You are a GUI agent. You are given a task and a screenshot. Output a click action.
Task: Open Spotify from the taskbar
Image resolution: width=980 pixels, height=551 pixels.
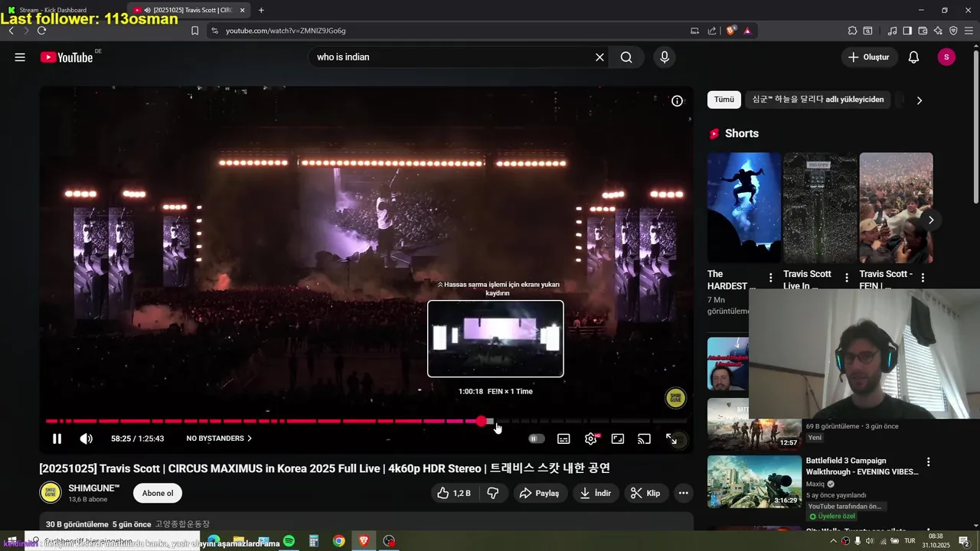[x=289, y=541]
